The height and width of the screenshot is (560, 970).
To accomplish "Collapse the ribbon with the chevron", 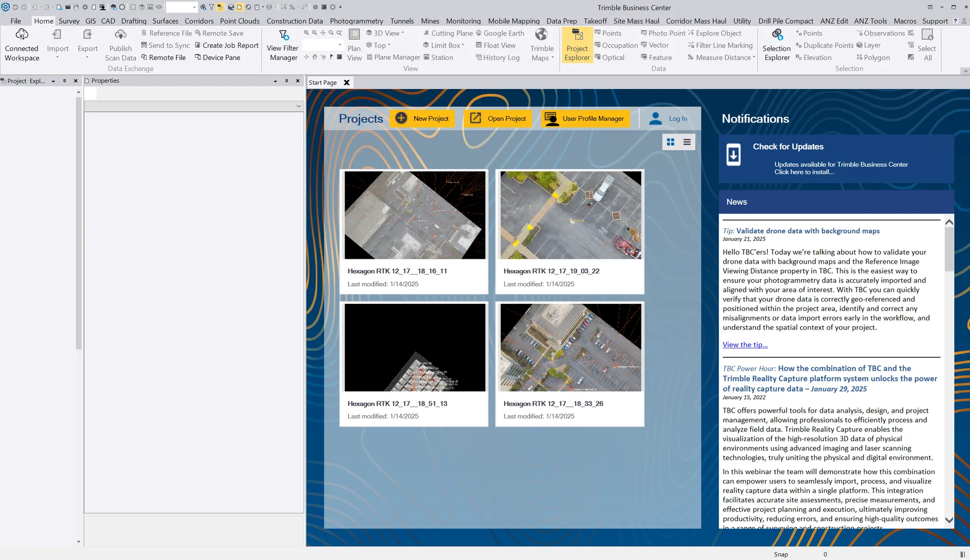I will point(965,71).
